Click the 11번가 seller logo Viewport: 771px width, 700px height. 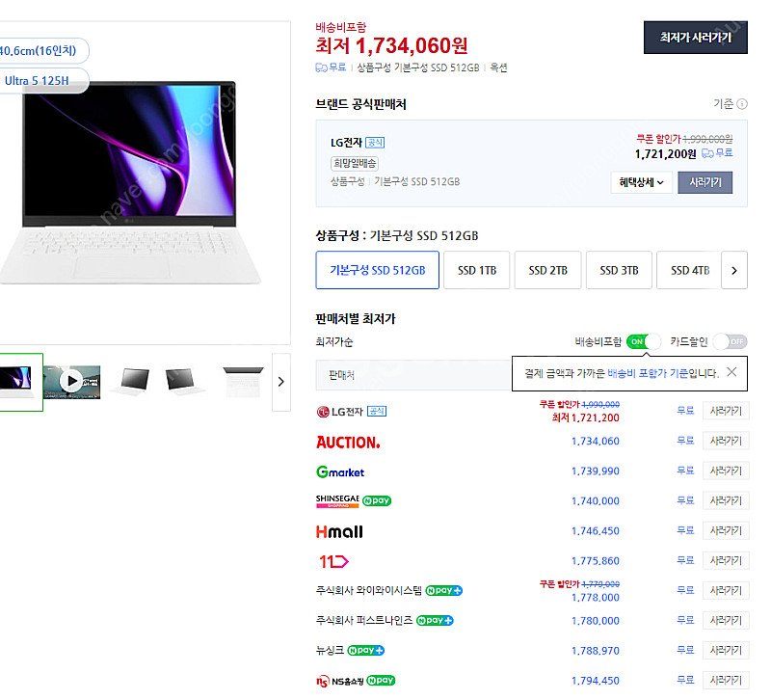[x=333, y=561]
